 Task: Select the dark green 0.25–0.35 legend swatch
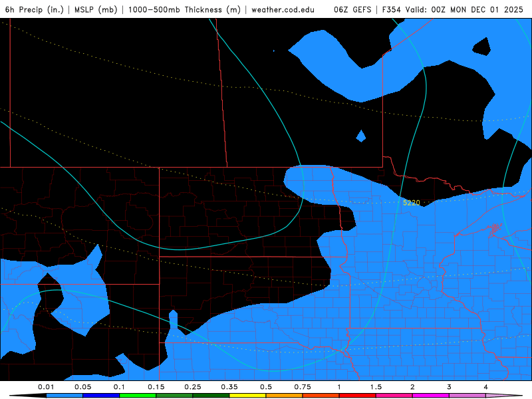coord(211,396)
